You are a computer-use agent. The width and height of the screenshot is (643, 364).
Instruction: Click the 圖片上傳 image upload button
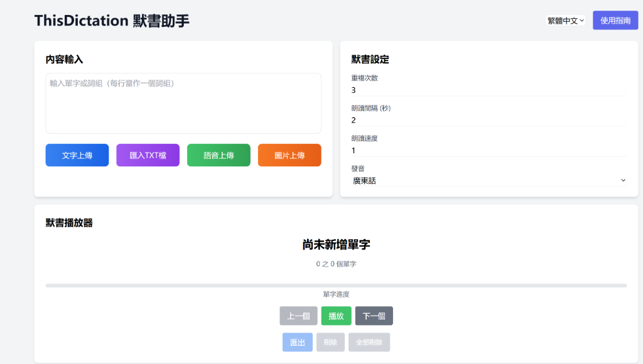tap(289, 154)
